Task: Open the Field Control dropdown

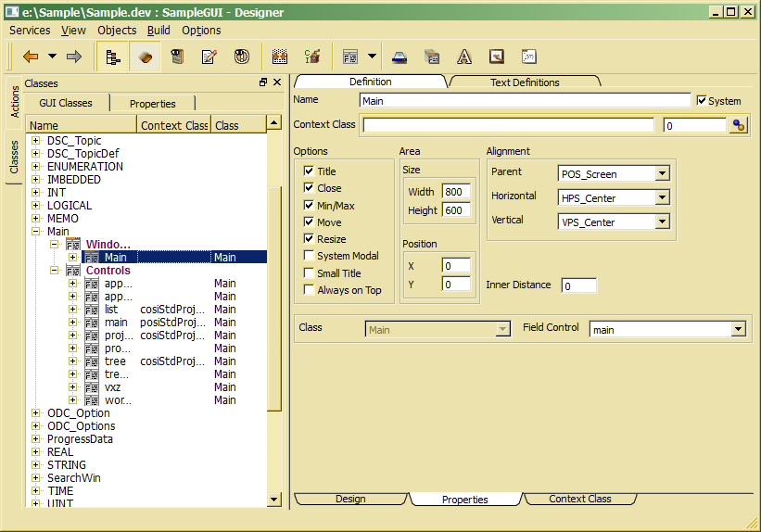Action: tap(738, 329)
